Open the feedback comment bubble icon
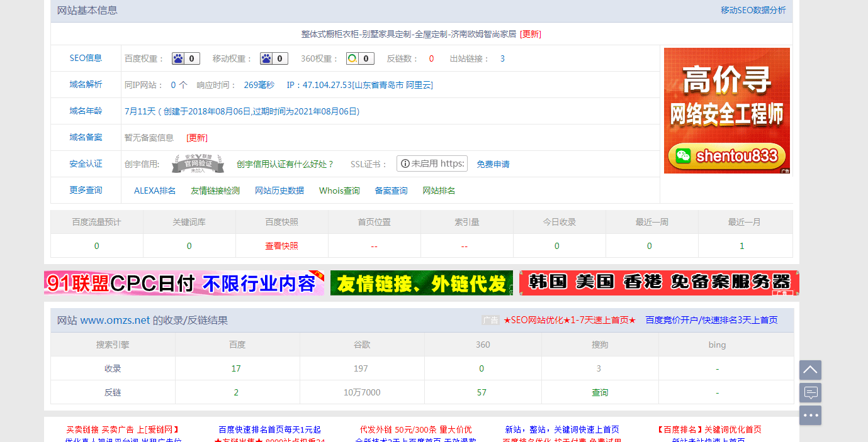The height and width of the screenshot is (442, 868). point(810,393)
